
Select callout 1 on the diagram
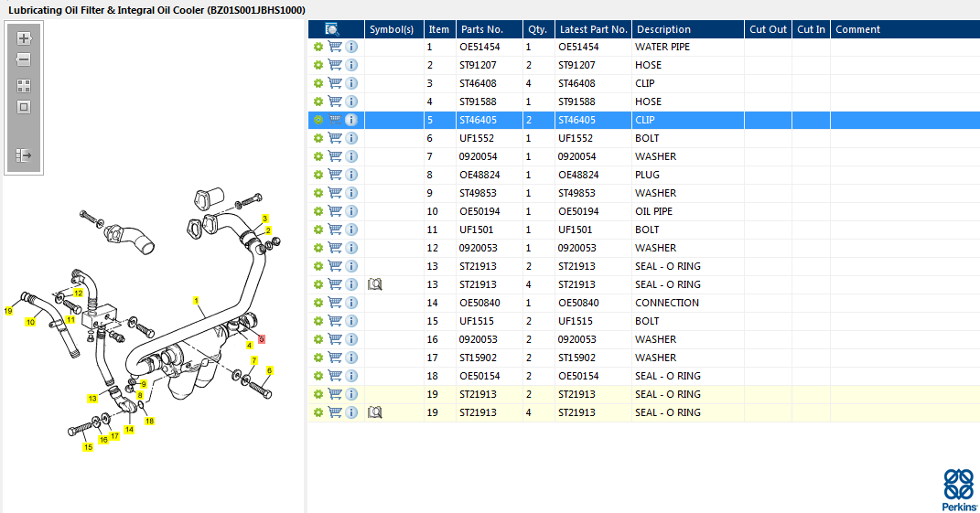coord(196,301)
